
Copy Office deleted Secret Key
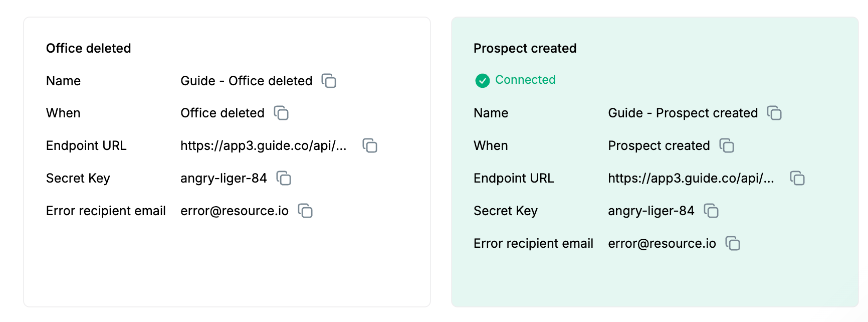(284, 178)
